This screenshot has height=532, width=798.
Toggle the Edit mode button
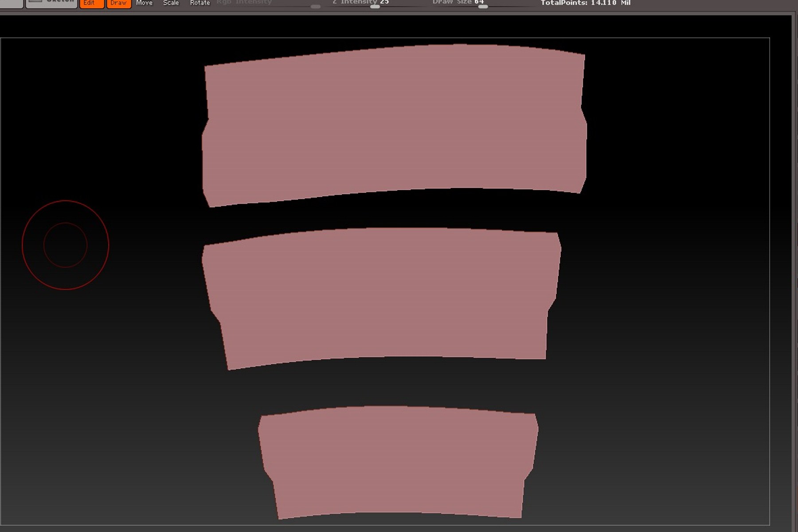click(92, 4)
